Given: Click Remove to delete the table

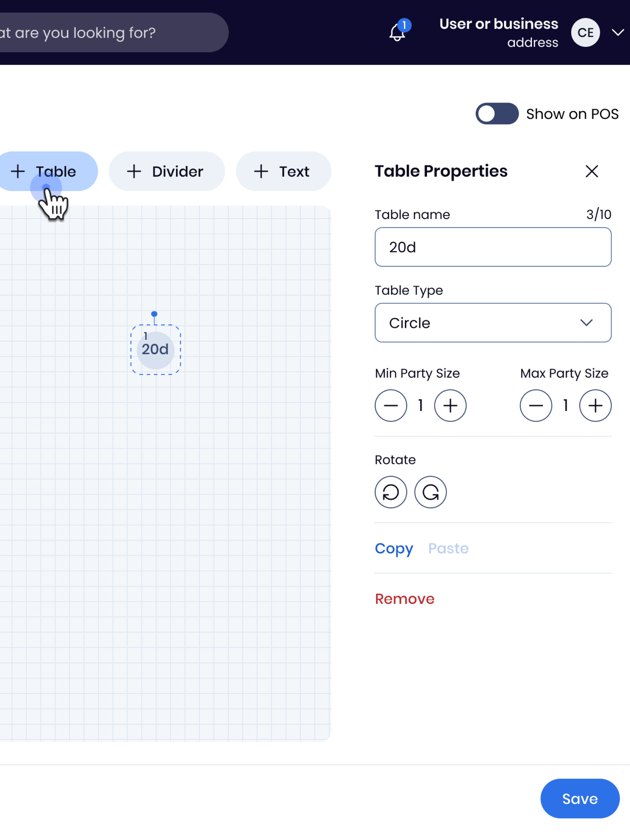Looking at the screenshot, I should pos(405,599).
